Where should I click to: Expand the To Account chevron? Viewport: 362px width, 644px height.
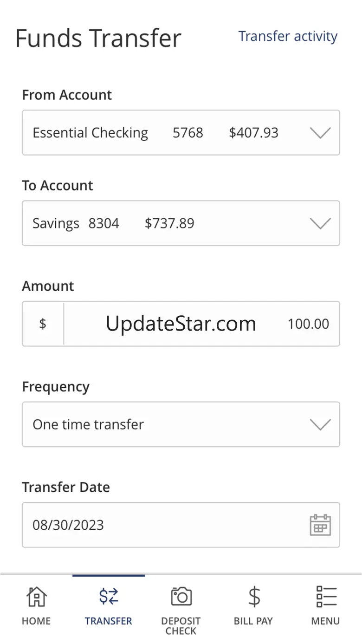320,223
